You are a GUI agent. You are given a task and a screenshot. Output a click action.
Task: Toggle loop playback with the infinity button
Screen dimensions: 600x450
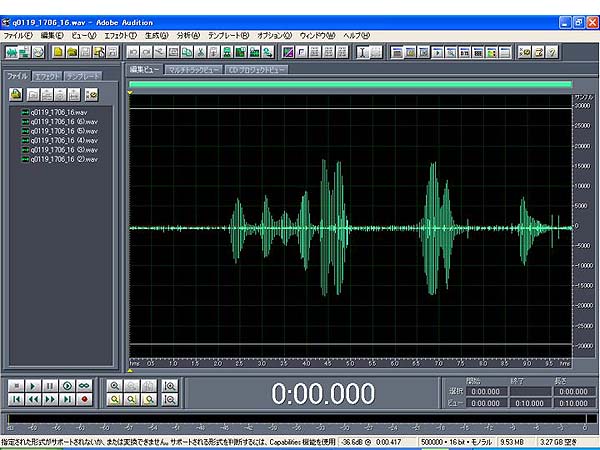pos(84,386)
